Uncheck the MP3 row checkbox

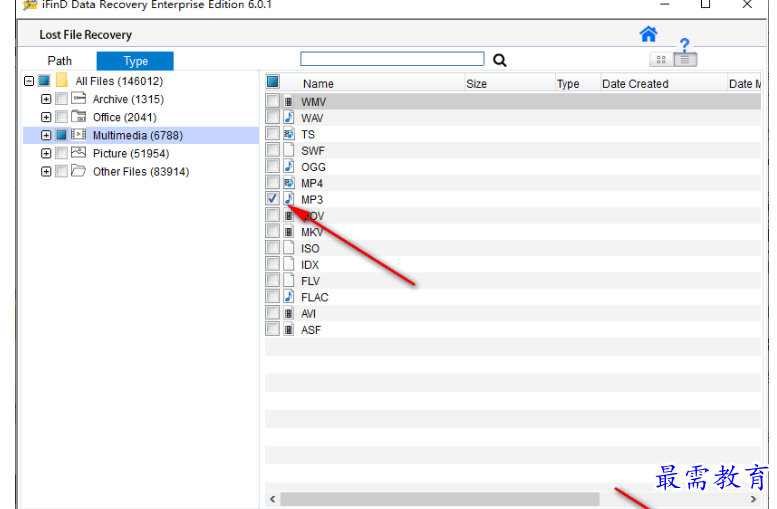point(273,199)
